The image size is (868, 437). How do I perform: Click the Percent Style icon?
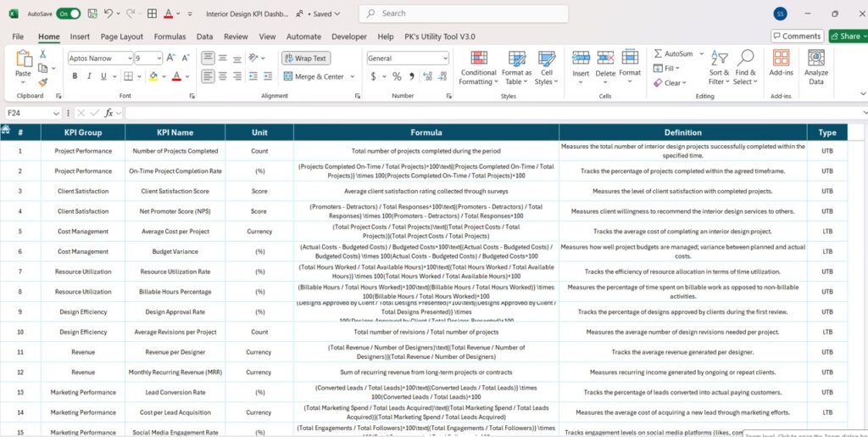(x=397, y=76)
